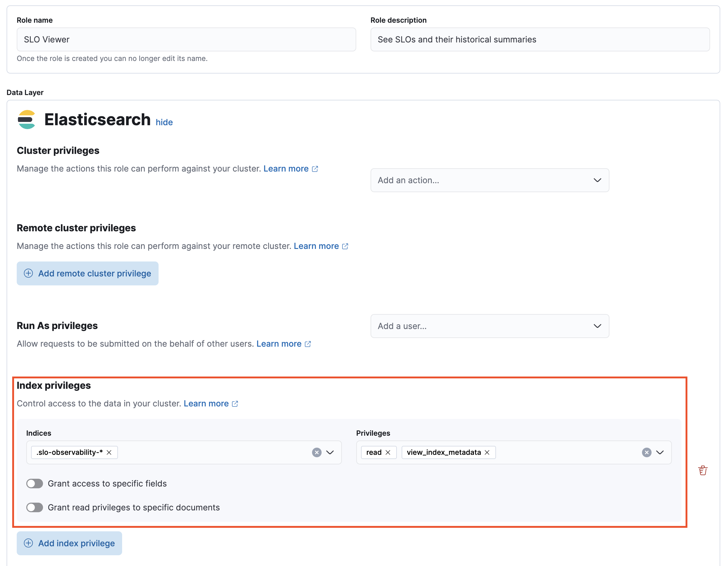Viewport: 728px width, 566px height.
Task: Open the Add an action dropdown
Action: [x=489, y=180]
